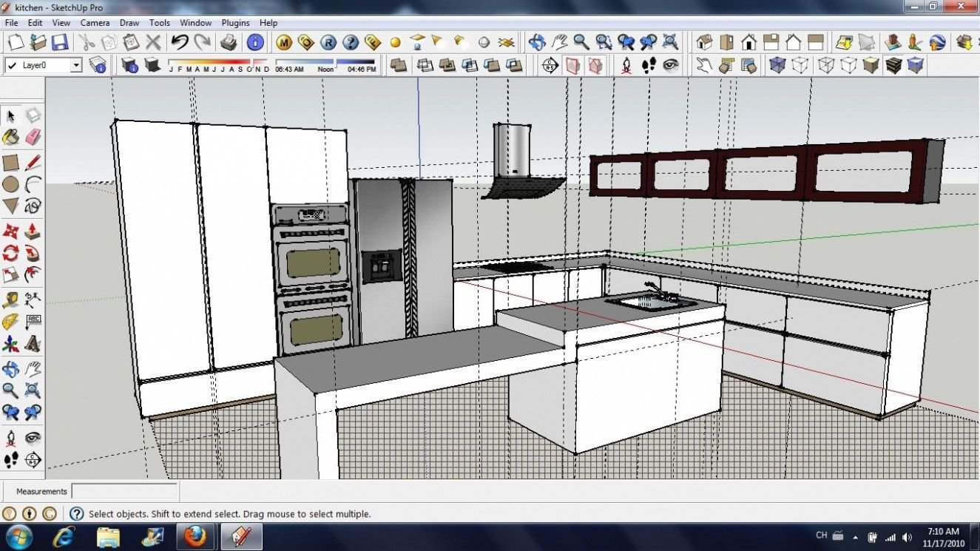This screenshot has width=980, height=551.
Task: Open the Layer0 dropdown list
Action: coord(75,65)
